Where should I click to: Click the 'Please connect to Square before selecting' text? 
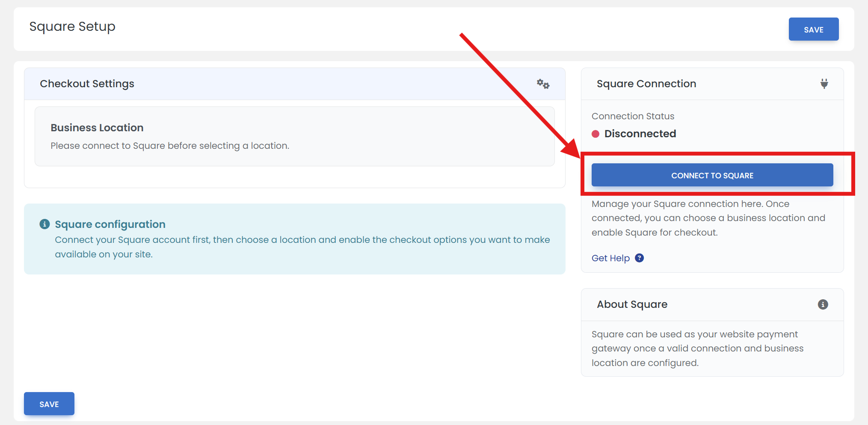click(170, 146)
